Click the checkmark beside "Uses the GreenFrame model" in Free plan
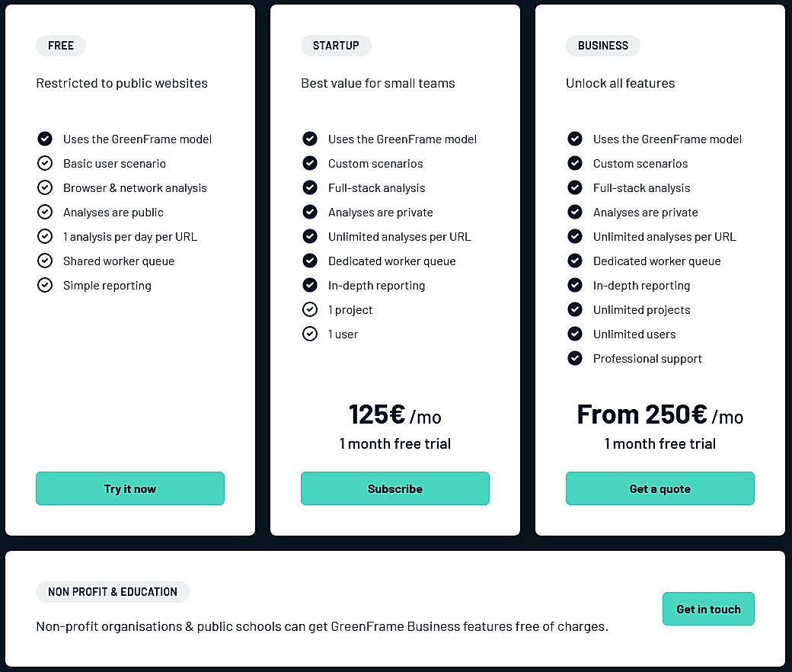 point(45,139)
